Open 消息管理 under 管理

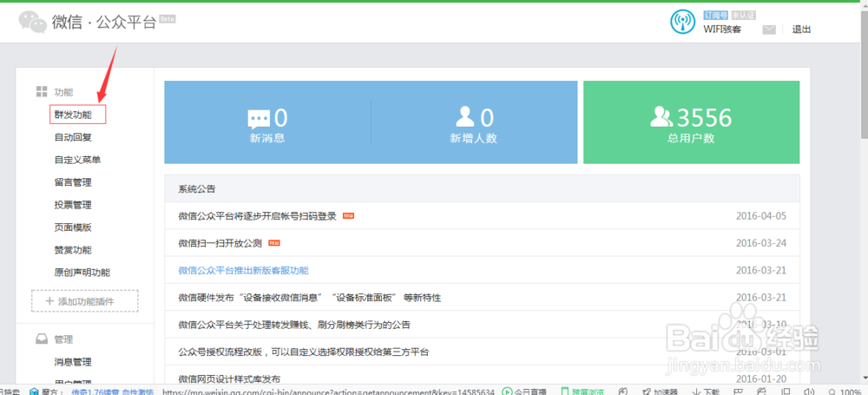click(x=73, y=362)
